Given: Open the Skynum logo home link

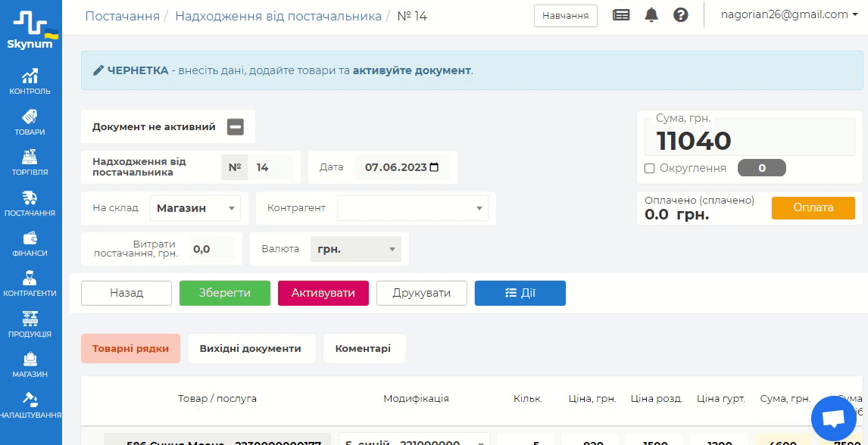Looking at the screenshot, I should pos(30,29).
